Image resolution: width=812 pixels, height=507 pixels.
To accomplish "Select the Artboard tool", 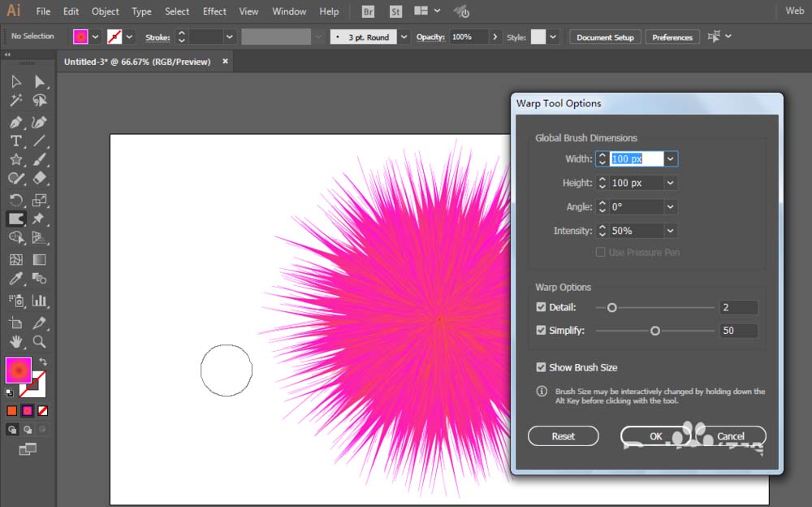I will pyautogui.click(x=16, y=323).
